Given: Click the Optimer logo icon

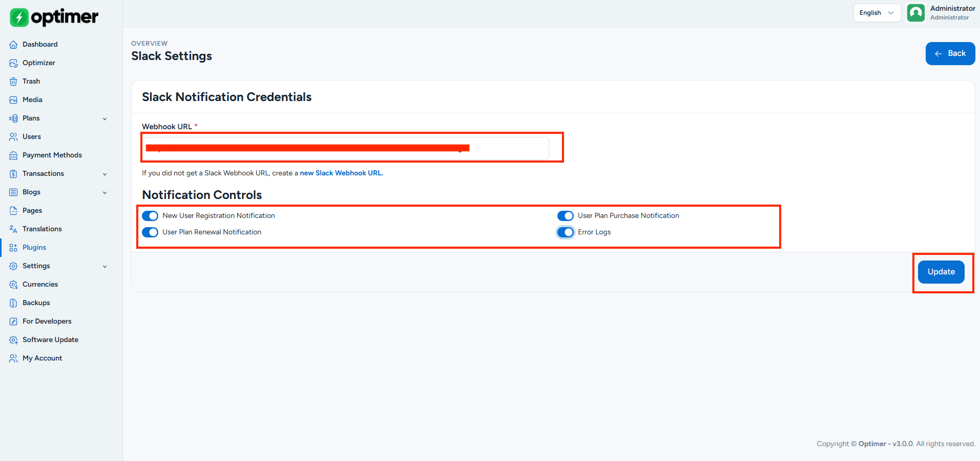Looking at the screenshot, I should [19, 17].
